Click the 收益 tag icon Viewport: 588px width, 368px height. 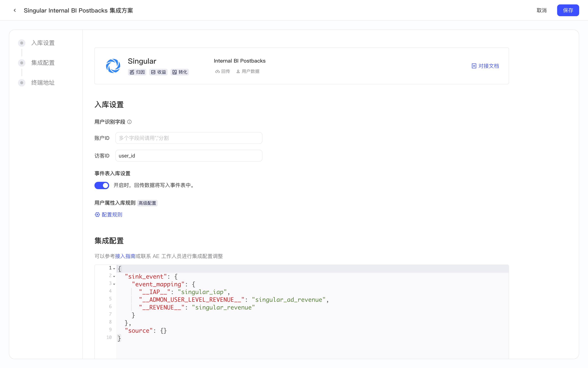tap(153, 72)
